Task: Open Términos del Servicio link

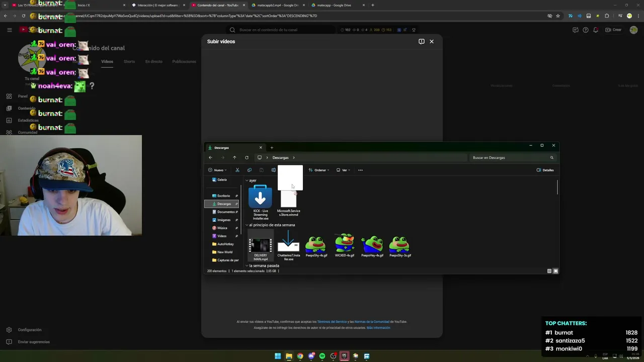Action: coord(332,322)
